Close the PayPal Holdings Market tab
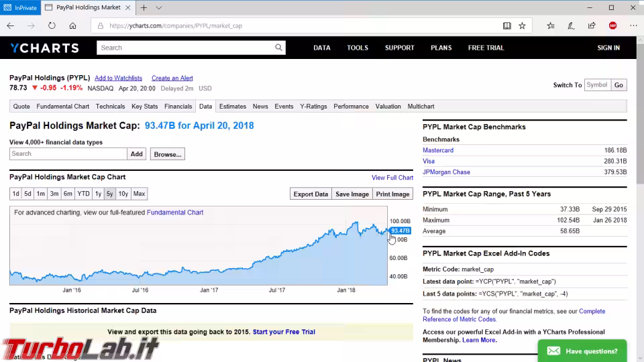This screenshot has height=362, width=644. [x=127, y=7]
